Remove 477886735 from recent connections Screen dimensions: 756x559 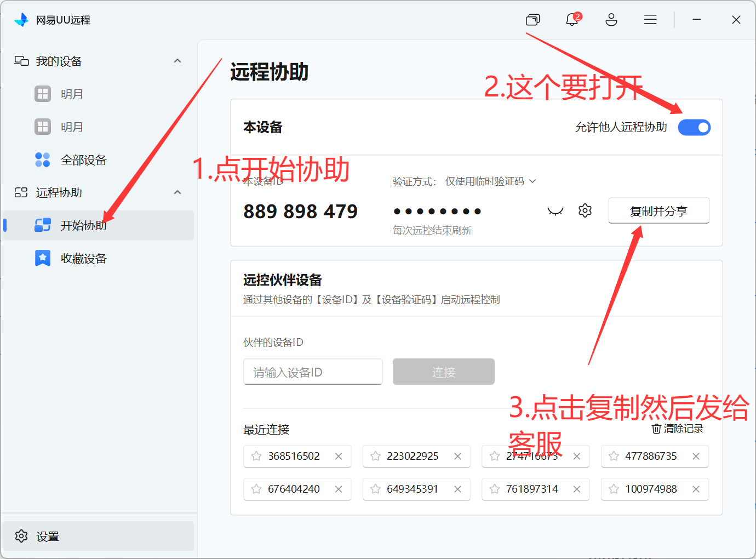point(696,456)
